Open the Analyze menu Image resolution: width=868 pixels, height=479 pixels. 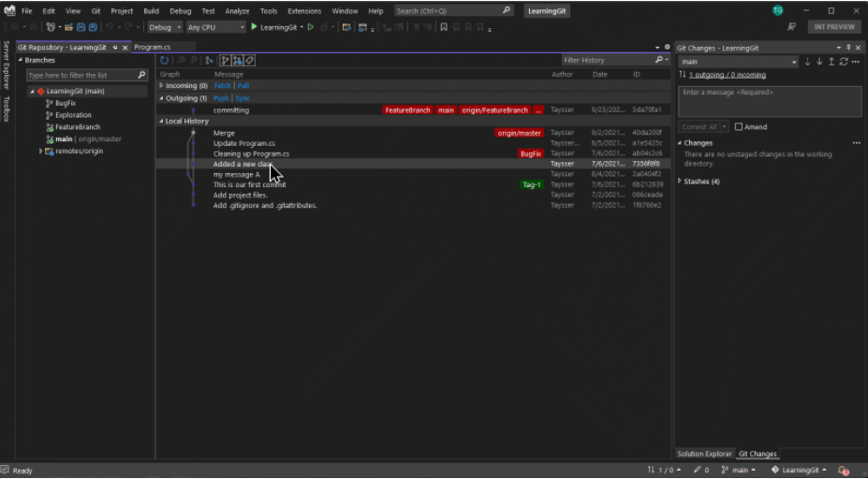(x=237, y=11)
